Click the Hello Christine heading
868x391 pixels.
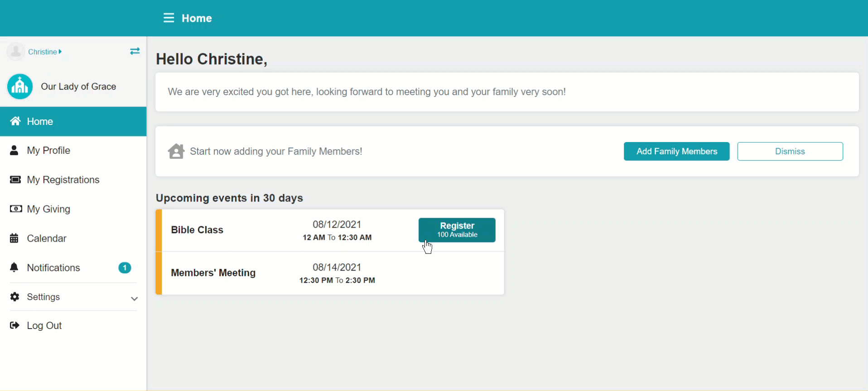click(x=212, y=59)
